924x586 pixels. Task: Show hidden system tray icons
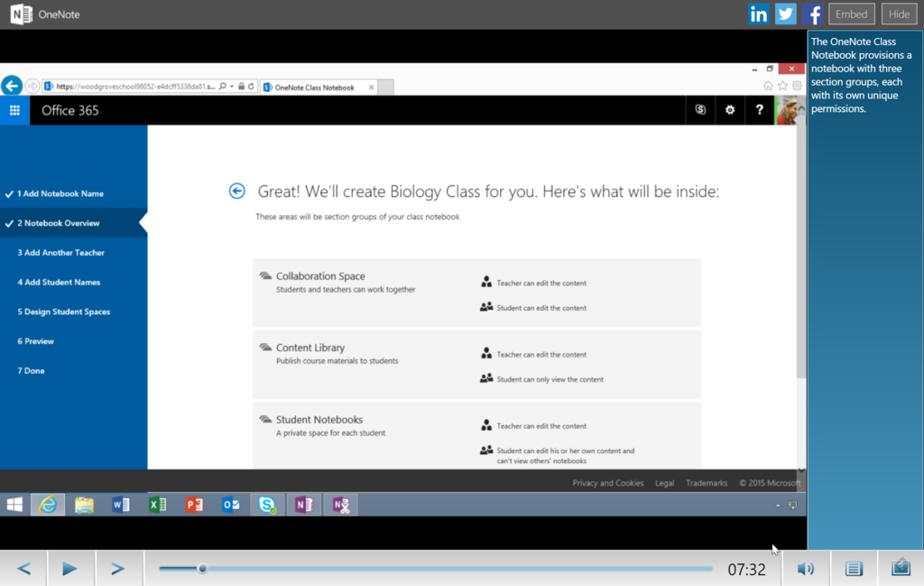pos(778,506)
